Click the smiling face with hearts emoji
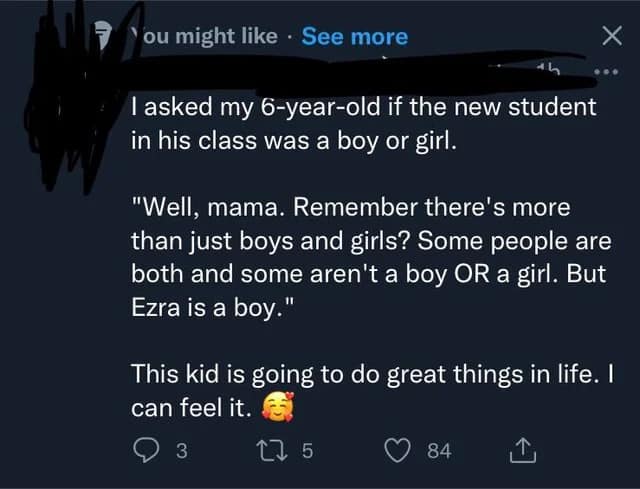Viewport: 640px width, 489px height. pos(273,408)
